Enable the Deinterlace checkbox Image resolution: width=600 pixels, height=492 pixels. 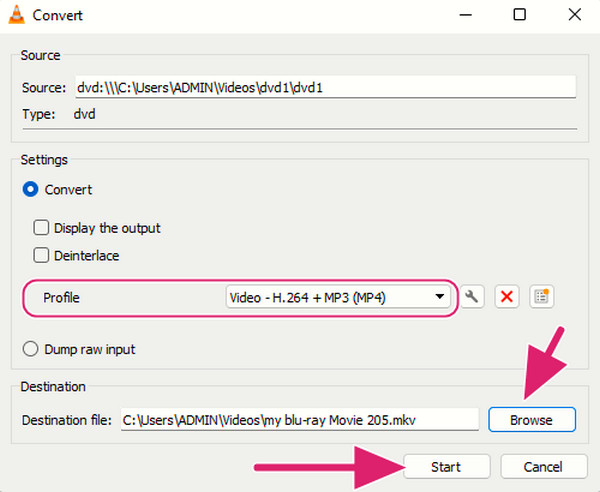click(41, 255)
